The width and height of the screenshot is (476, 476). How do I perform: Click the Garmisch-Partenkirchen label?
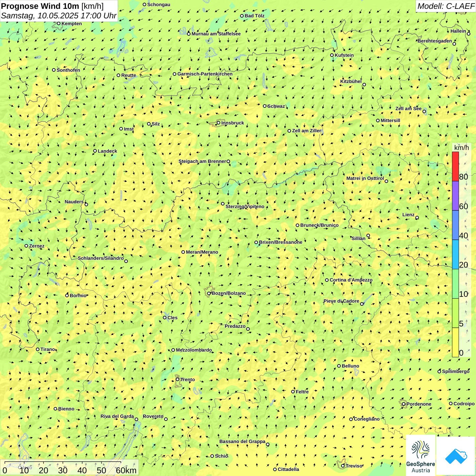pyautogui.click(x=205, y=74)
